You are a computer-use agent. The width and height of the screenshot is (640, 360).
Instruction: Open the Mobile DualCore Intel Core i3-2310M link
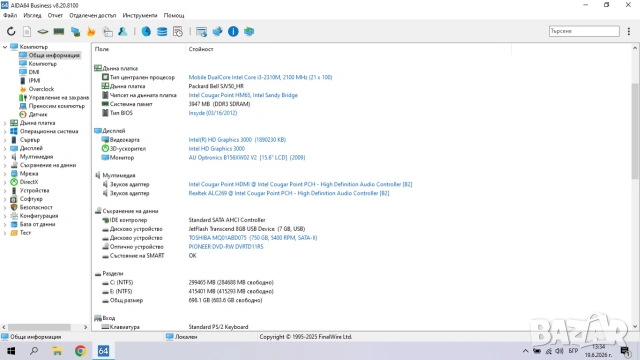coord(260,77)
